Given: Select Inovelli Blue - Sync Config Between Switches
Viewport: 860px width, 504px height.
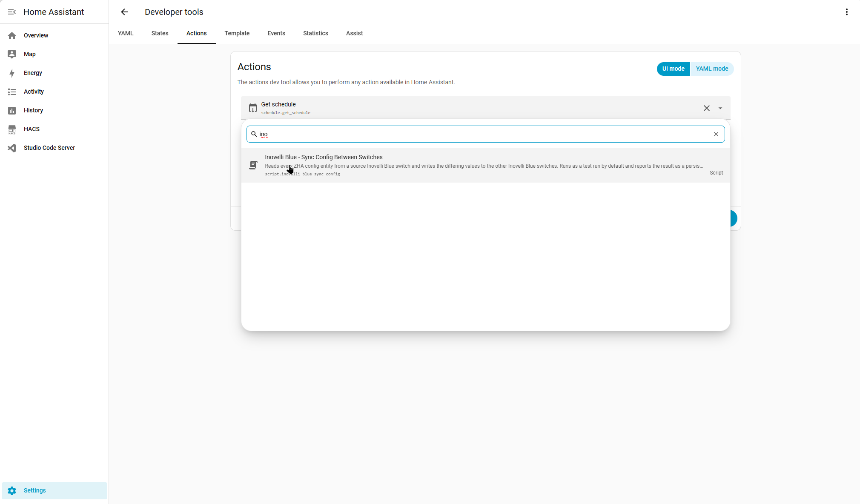Looking at the screenshot, I should [x=485, y=165].
